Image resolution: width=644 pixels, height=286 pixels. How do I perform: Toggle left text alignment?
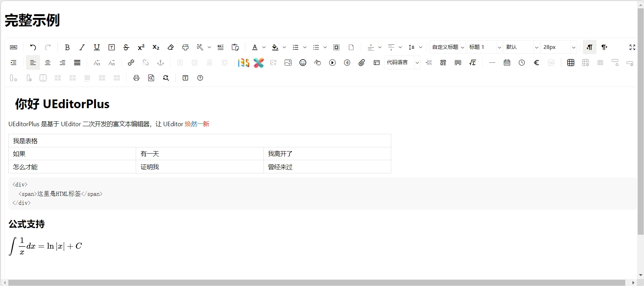pos(33,63)
